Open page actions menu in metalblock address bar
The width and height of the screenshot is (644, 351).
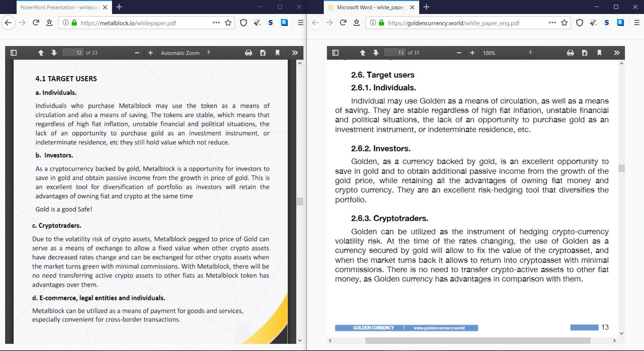[x=216, y=23]
